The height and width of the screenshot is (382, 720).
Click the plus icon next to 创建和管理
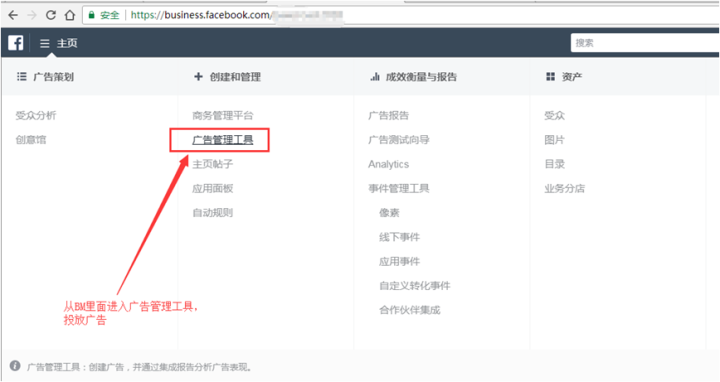198,76
